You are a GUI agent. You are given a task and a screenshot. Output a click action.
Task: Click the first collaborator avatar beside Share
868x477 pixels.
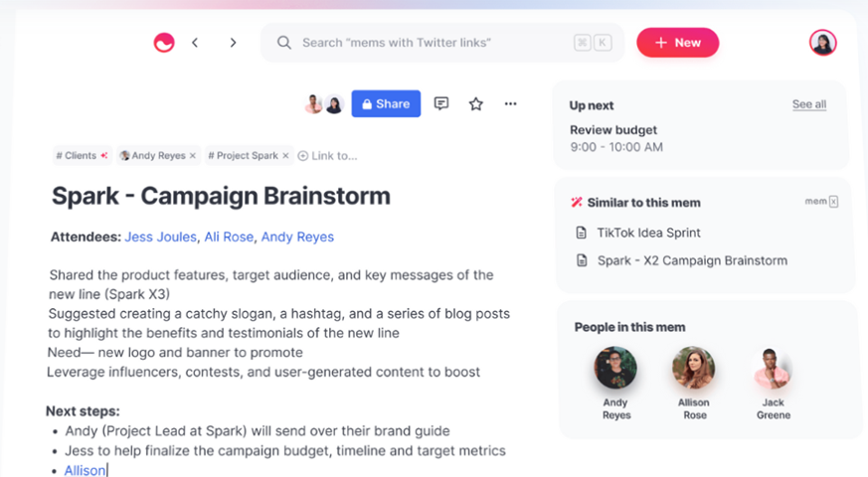pyautogui.click(x=313, y=104)
